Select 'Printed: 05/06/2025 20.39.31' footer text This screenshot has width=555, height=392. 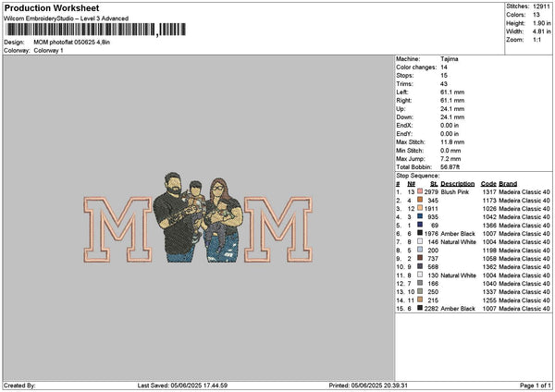(x=368, y=386)
